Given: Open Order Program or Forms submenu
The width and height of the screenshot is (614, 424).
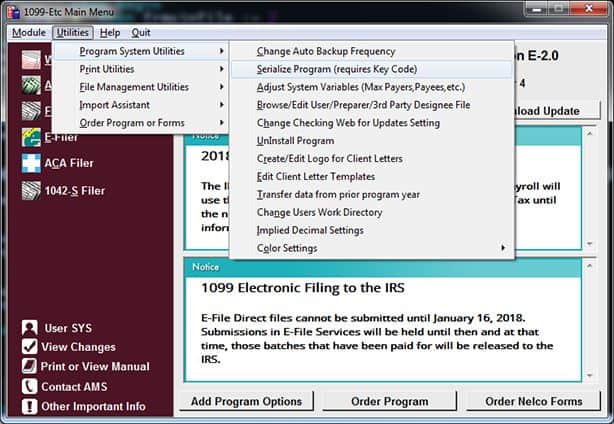Looking at the screenshot, I should coord(141,123).
